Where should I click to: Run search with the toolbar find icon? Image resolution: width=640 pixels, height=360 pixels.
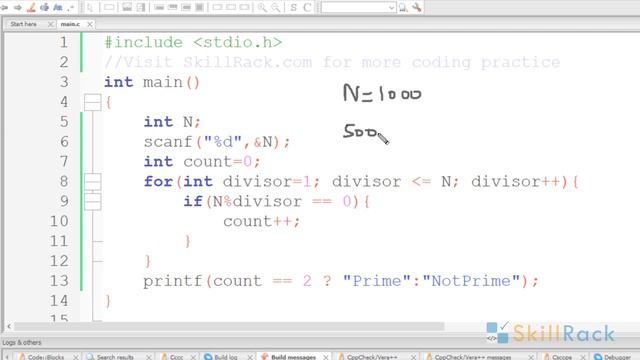click(403, 7)
